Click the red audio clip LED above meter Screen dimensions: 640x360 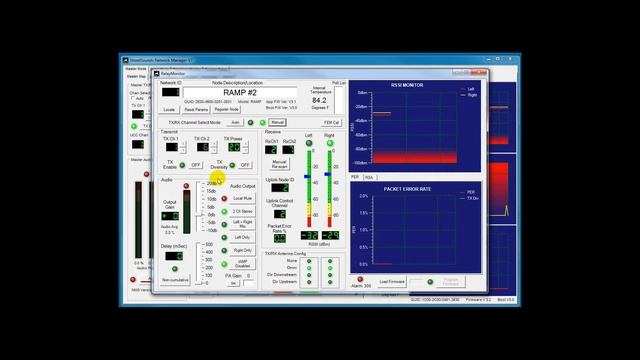tap(186, 186)
